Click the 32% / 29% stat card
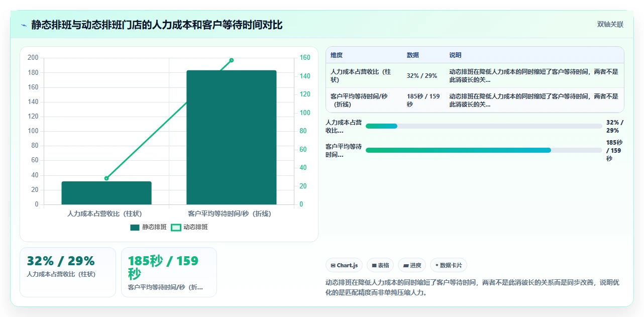 click(x=68, y=272)
